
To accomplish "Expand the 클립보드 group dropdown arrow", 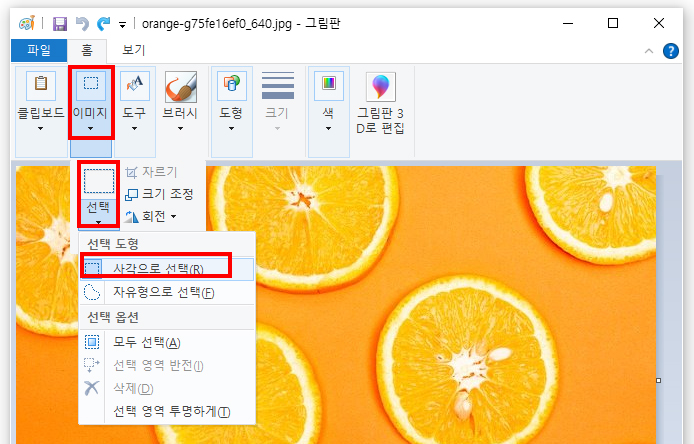I will (41, 128).
